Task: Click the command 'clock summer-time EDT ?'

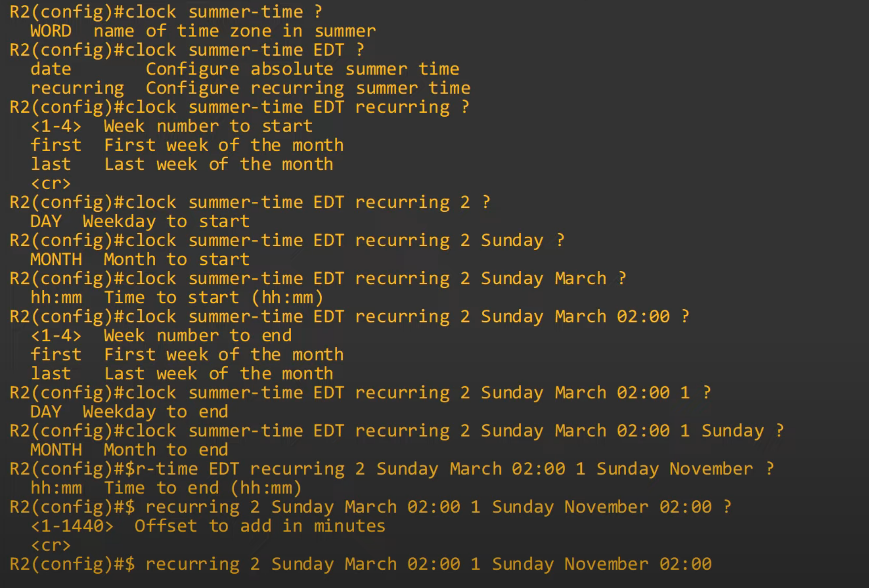Action: 187,50
